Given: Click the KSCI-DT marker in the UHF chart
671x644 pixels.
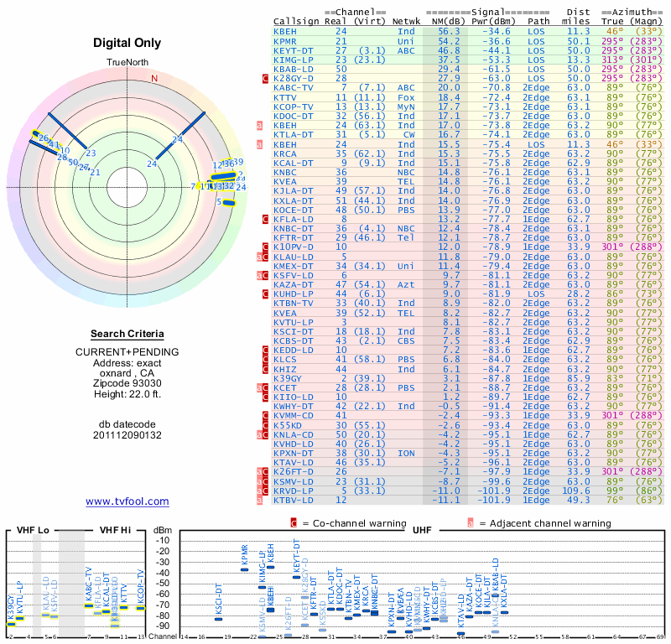Looking at the screenshot, I should [218, 619].
